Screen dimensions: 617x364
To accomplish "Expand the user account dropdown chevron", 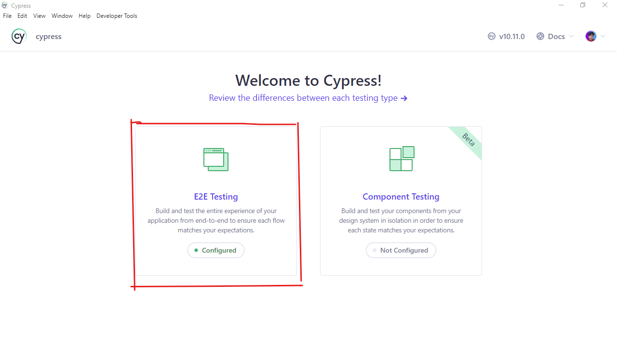I will tap(603, 36).
